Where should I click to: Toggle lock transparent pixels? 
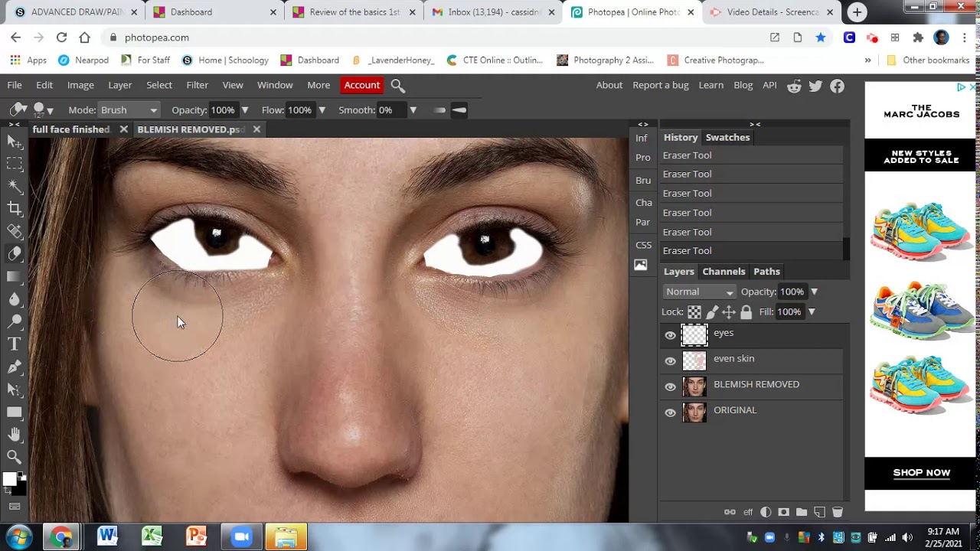tap(694, 311)
